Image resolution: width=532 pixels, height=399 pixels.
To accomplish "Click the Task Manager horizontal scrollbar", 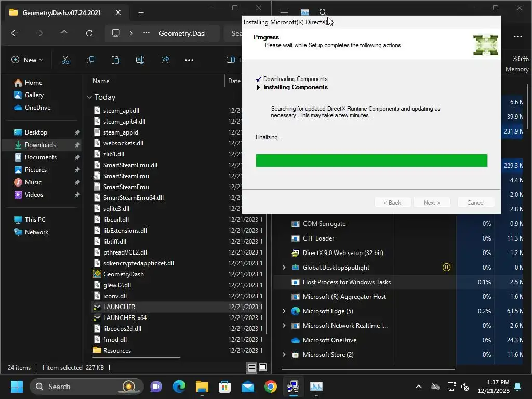I will [368, 369].
